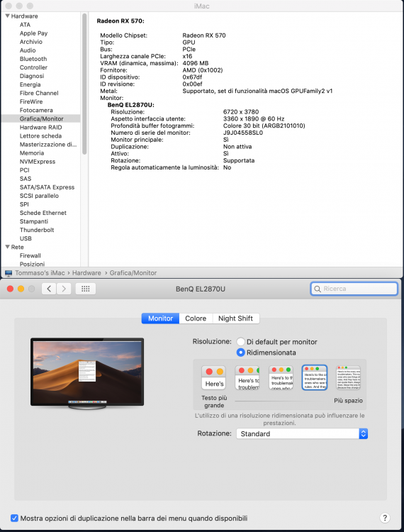The height and width of the screenshot is (532, 404).
Task: Choose the 'Più spazio' resolution thumbnail
Action: tap(348, 377)
